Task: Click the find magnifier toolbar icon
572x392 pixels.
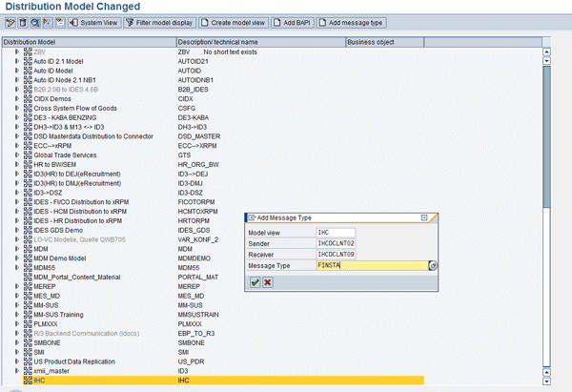Action: [x=35, y=22]
